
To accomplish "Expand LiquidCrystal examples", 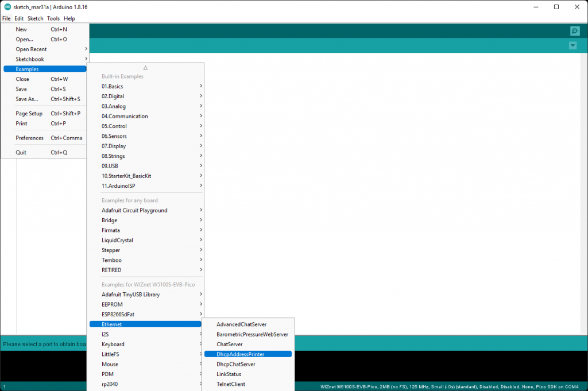I will click(146, 241).
